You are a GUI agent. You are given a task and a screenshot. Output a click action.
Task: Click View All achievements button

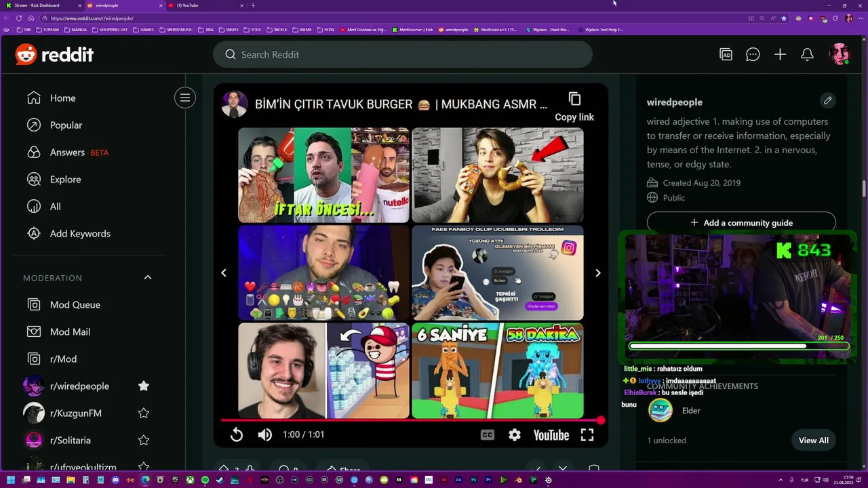tap(813, 441)
